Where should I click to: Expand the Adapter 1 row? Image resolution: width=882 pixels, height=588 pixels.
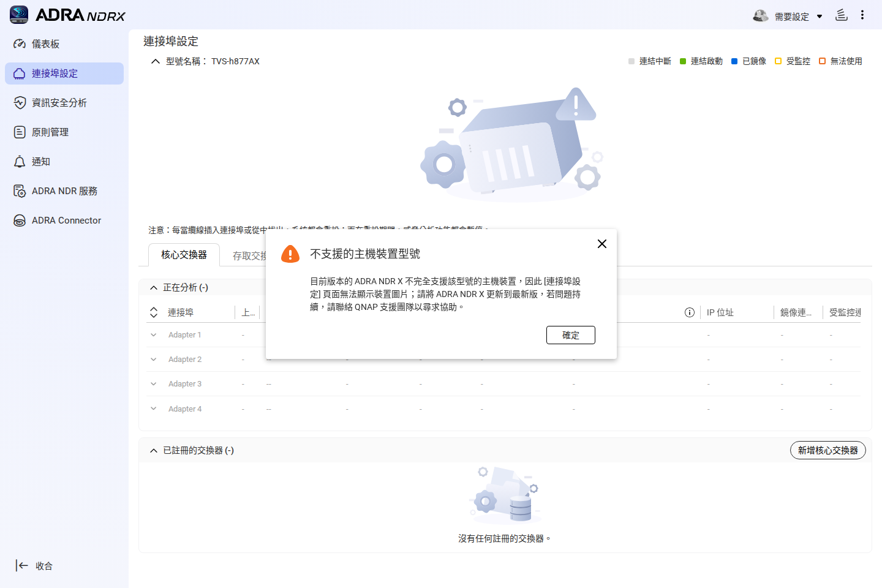154,335
